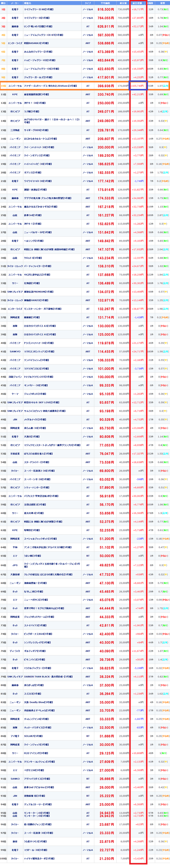Screen dimensions: 170x868
Task: Open ヘルシング machine link
Action: pos(34,241)
